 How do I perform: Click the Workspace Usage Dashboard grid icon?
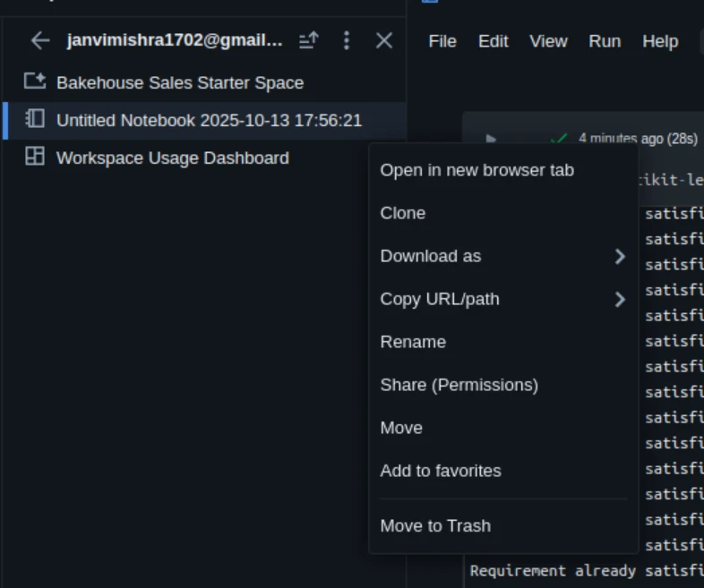click(x=34, y=158)
